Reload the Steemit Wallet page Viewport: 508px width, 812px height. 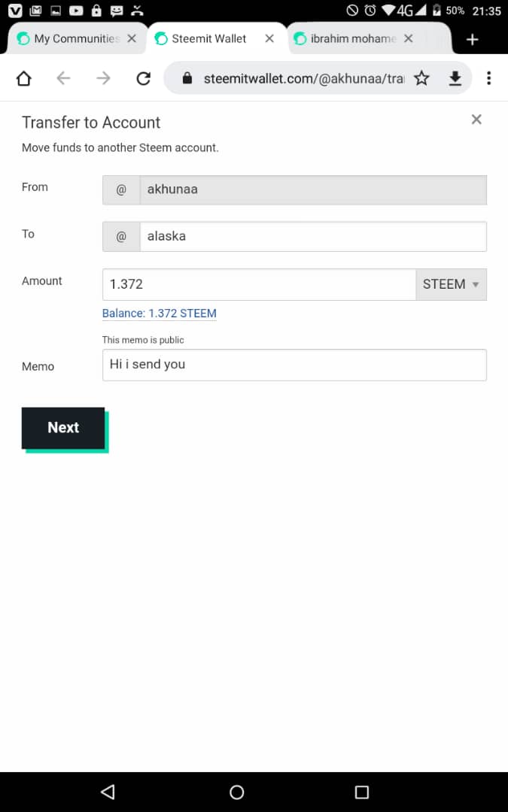(x=143, y=78)
